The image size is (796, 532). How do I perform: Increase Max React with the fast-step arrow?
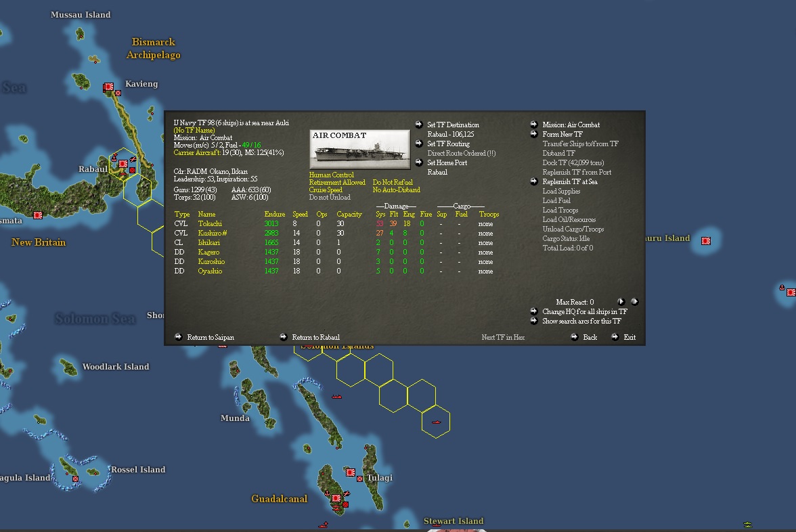click(634, 302)
